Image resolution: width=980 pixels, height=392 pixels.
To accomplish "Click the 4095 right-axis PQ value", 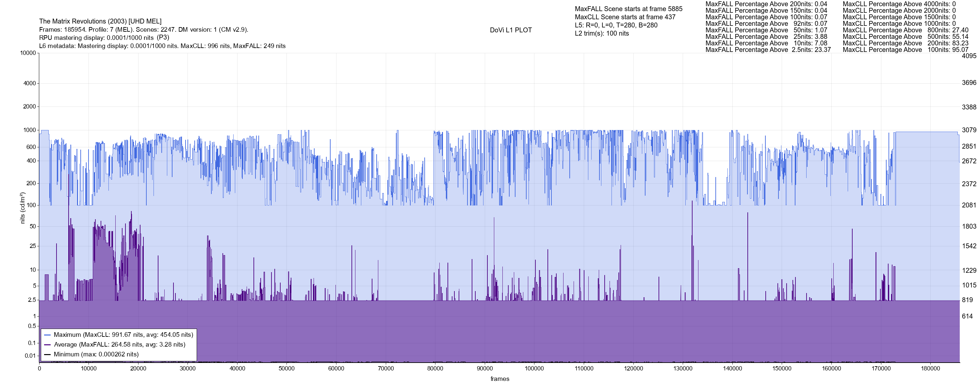I will (969, 56).
